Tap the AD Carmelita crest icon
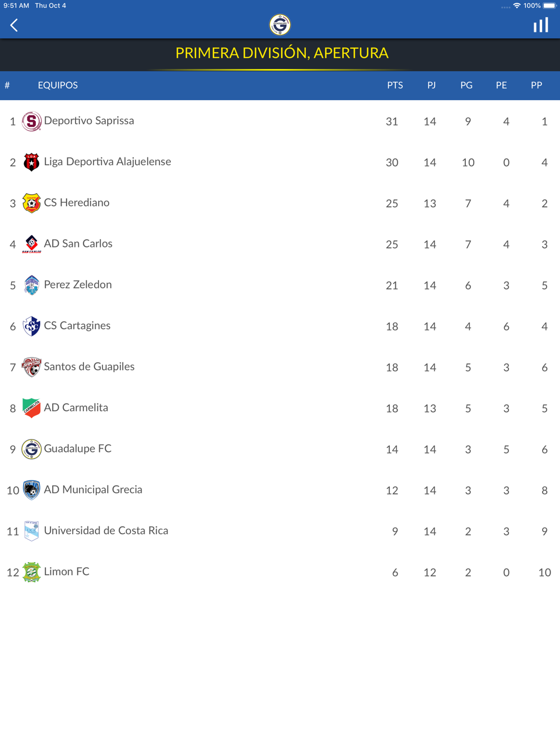Screen dimensions: 560x747 [x=31, y=408]
